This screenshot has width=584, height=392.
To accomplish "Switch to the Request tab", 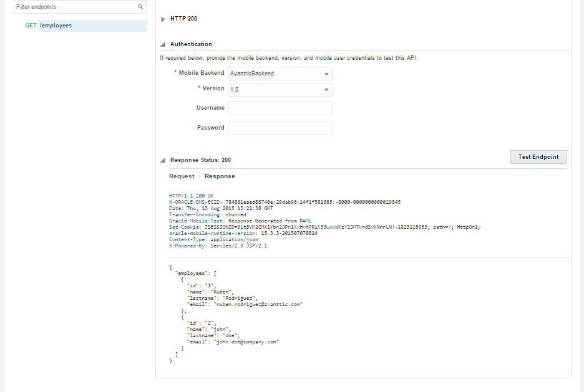I will click(x=182, y=176).
